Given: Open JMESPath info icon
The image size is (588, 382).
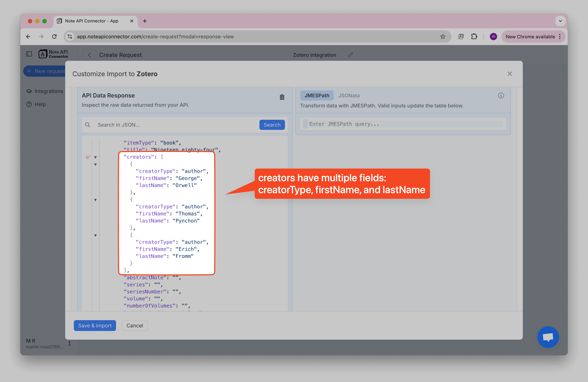Looking at the screenshot, I should point(501,95).
